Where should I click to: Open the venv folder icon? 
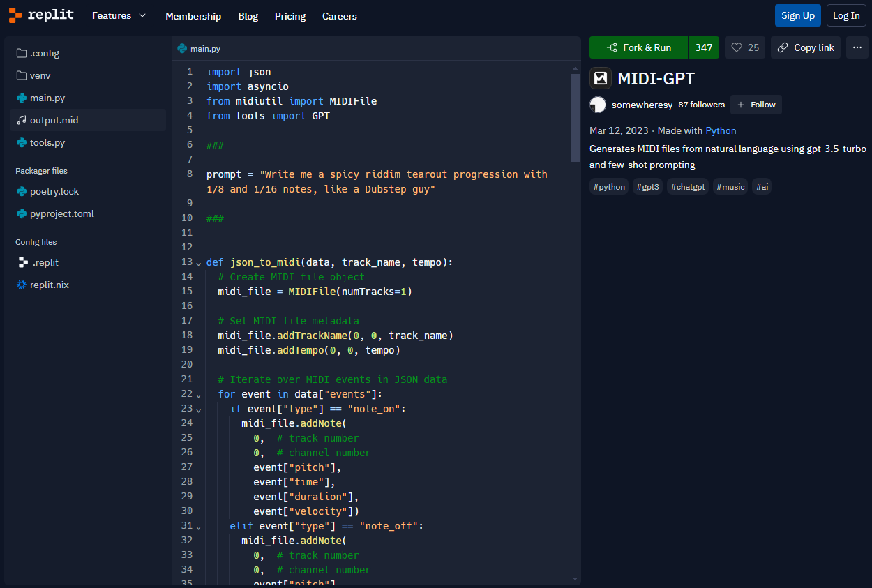click(x=22, y=75)
